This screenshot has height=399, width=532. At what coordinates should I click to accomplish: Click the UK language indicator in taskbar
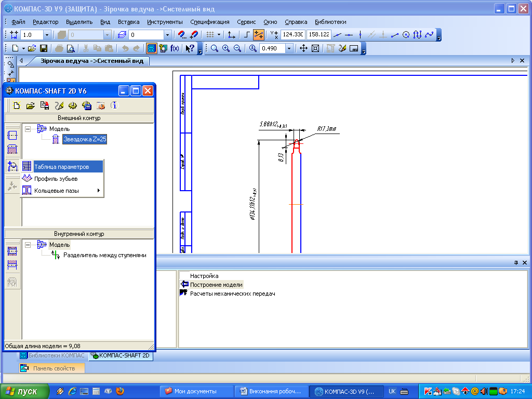[392, 392]
